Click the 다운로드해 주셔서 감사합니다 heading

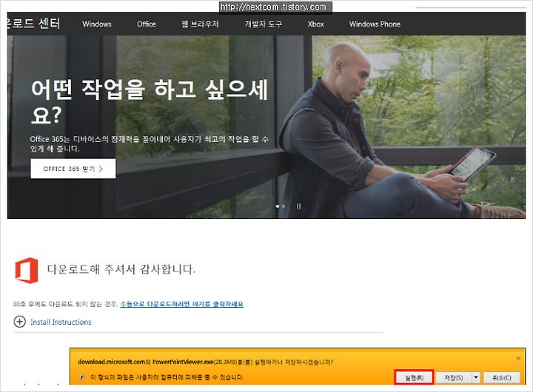point(121,269)
